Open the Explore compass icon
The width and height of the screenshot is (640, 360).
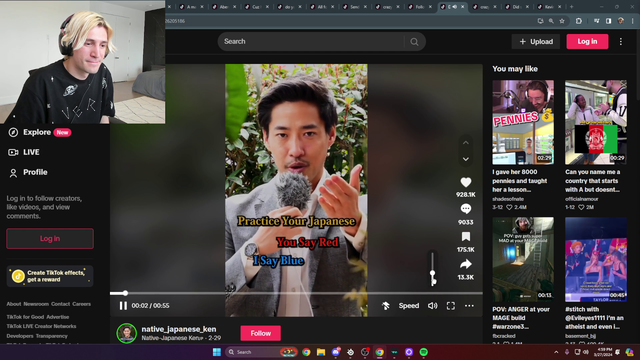click(13, 132)
